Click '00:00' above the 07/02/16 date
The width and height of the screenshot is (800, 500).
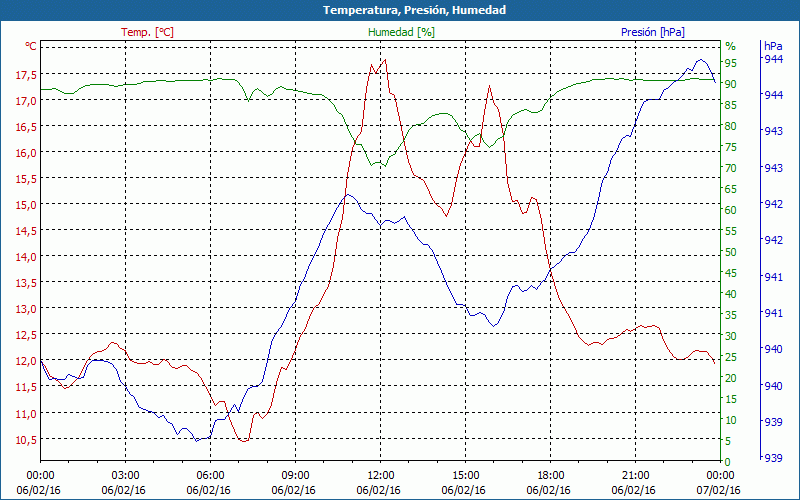tap(720, 476)
